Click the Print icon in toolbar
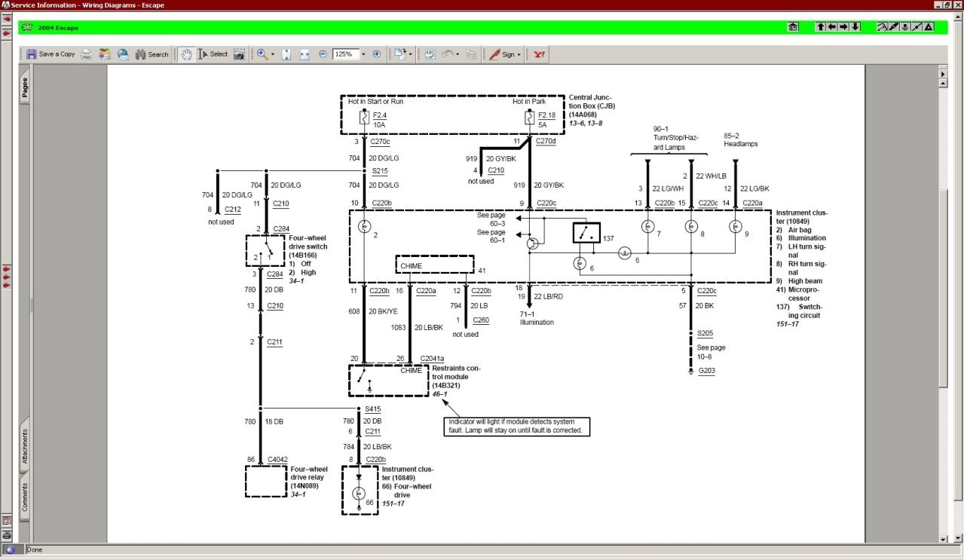 [87, 54]
